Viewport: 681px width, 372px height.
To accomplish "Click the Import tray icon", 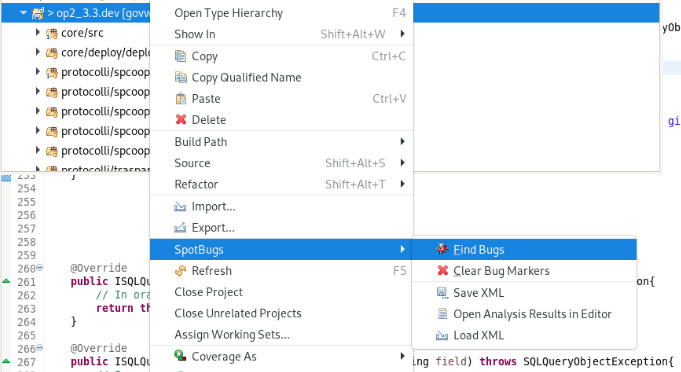I will 180,207.
